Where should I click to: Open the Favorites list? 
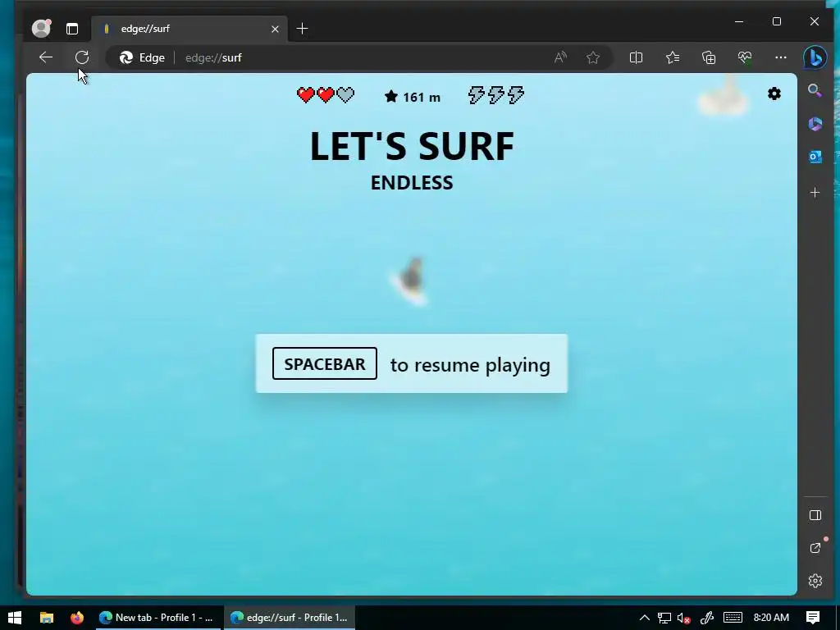click(673, 57)
